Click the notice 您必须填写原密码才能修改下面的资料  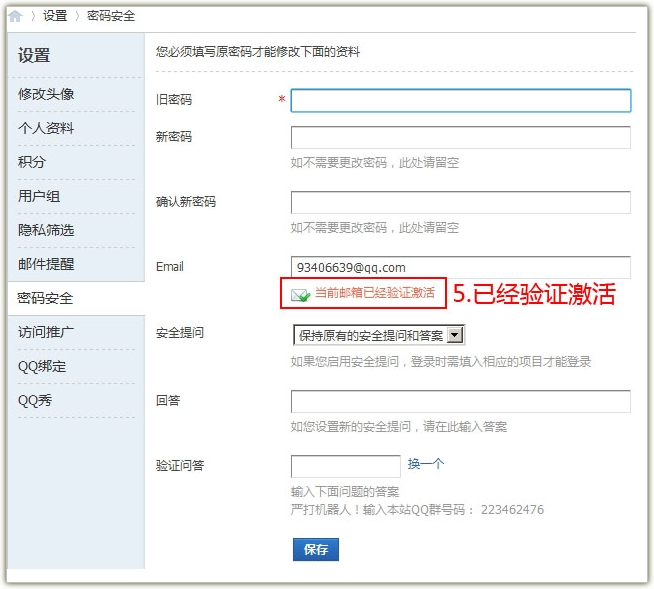[x=258, y=52]
